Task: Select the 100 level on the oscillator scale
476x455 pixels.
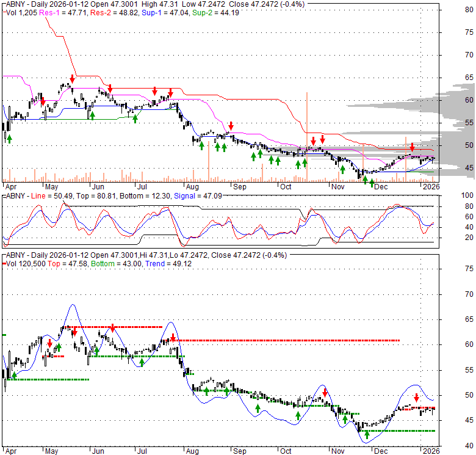Action: tap(467, 195)
